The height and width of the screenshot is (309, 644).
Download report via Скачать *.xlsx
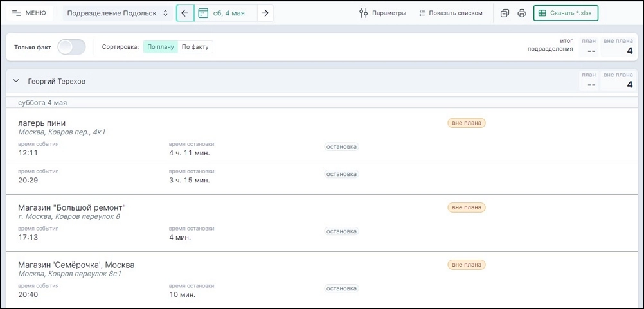pyautogui.click(x=566, y=13)
